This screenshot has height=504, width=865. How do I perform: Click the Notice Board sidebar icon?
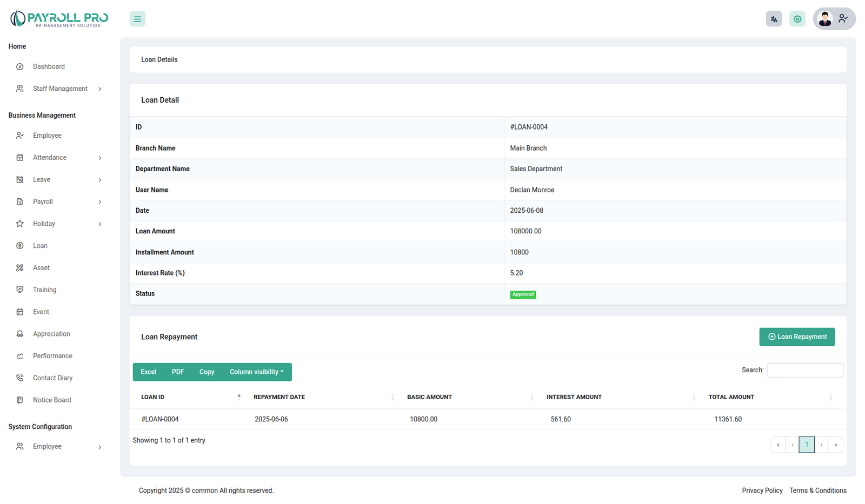point(20,400)
